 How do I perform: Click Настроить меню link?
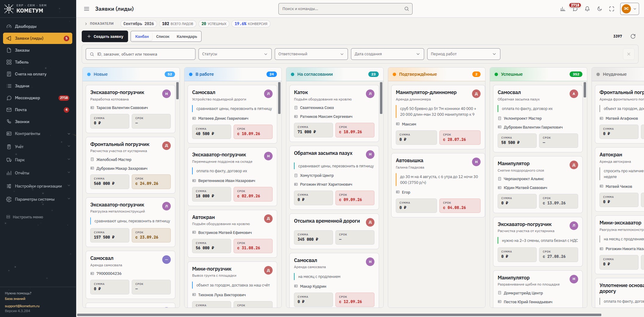pos(25,217)
